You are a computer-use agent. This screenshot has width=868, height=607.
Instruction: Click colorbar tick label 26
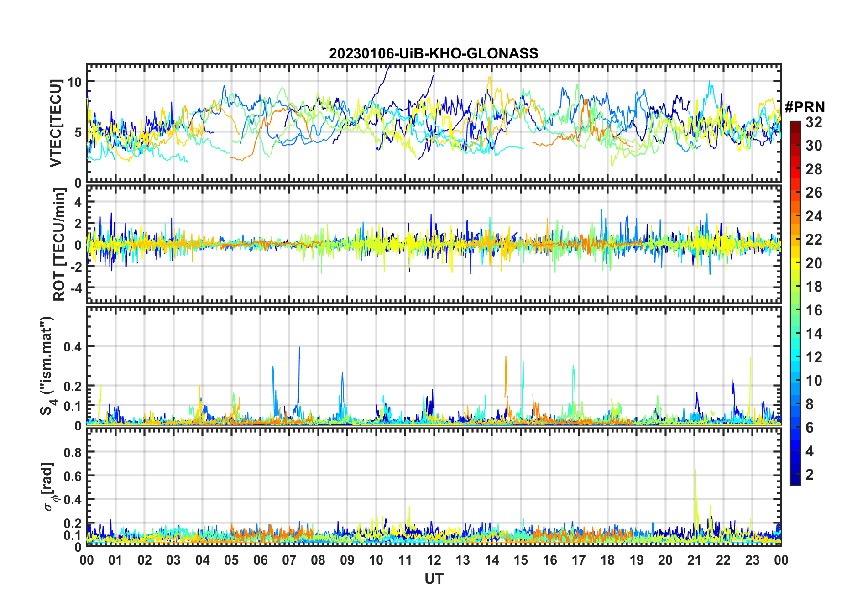pyautogui.click(x=814, y=193)
